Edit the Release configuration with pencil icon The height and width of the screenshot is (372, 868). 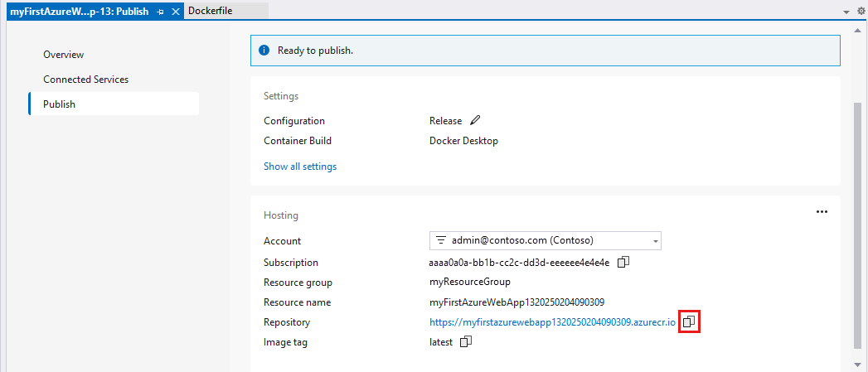point(475,121)
